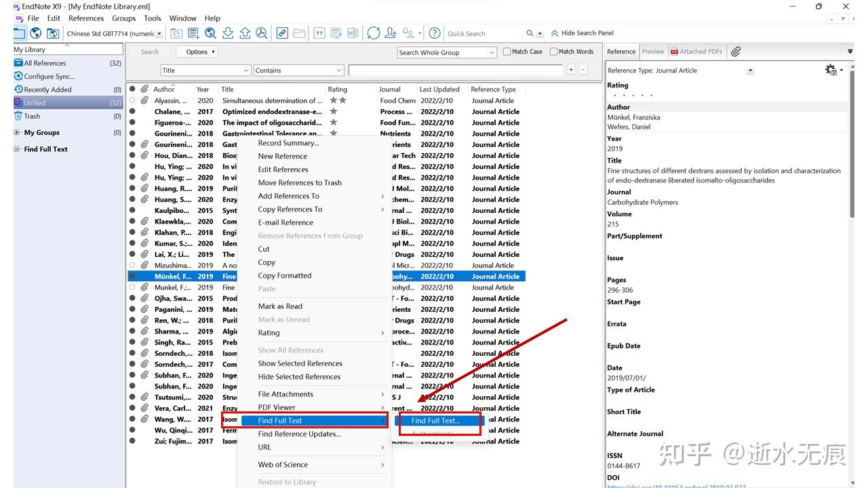The height and width of the screenshot is (488, 868).
Task: Open the Chinese Std GBT7714 style dropdown
Action: point(160,33)
